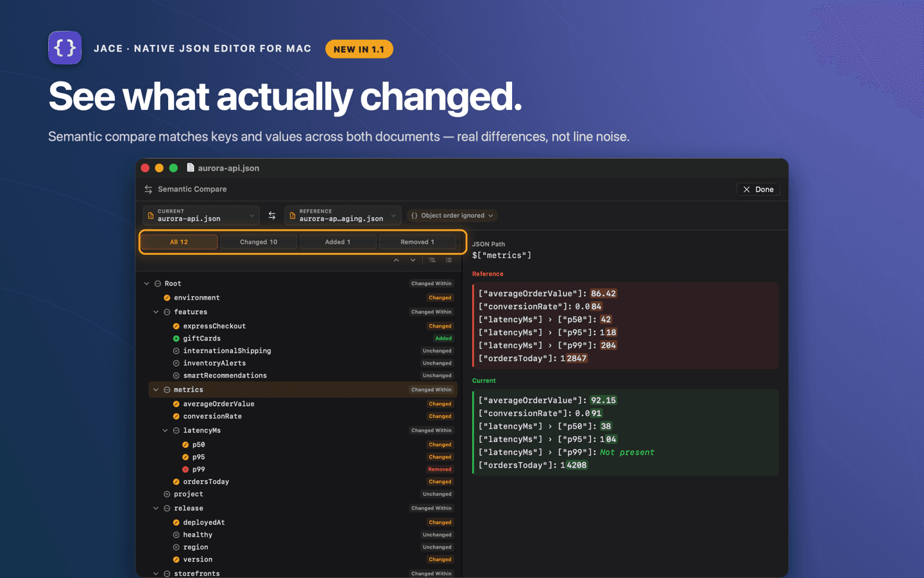Collapse the Root node
Image resolution: width=924 pixels, height=578 pixels.
(x=146, y=283)
